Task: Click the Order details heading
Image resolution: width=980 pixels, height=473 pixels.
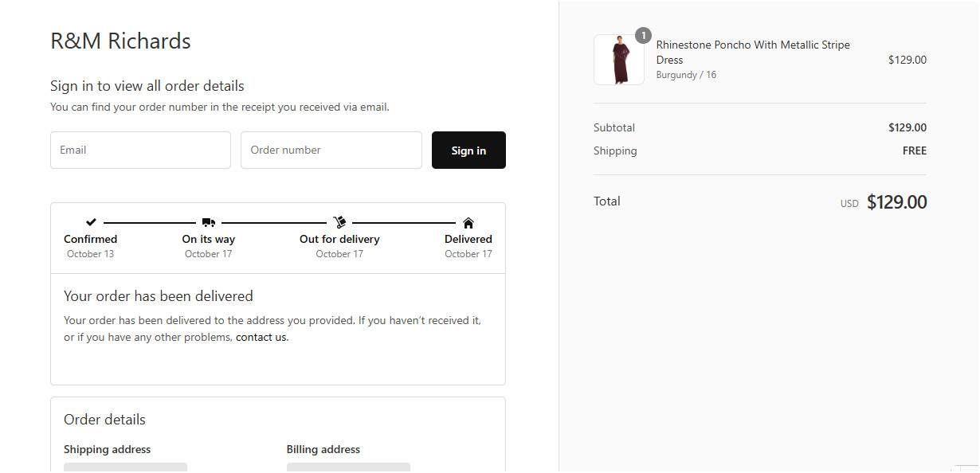Action: [x=104, y=420]
